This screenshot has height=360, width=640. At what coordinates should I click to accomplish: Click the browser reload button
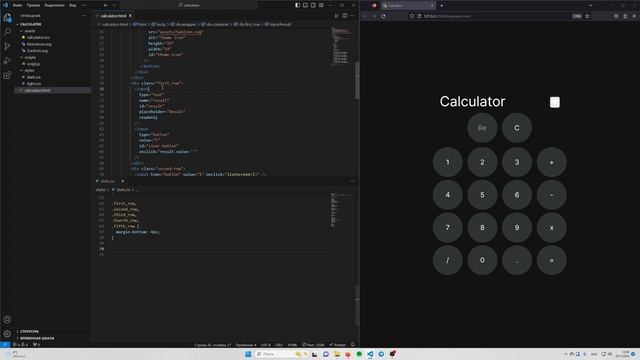pyautogui.click(x=383, y=16)
